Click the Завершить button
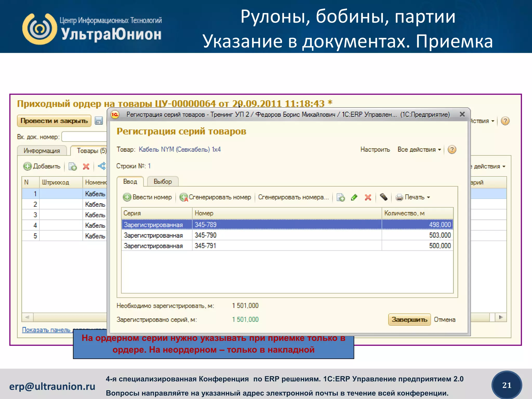This screenshot has height=399, width=532. 409,320
